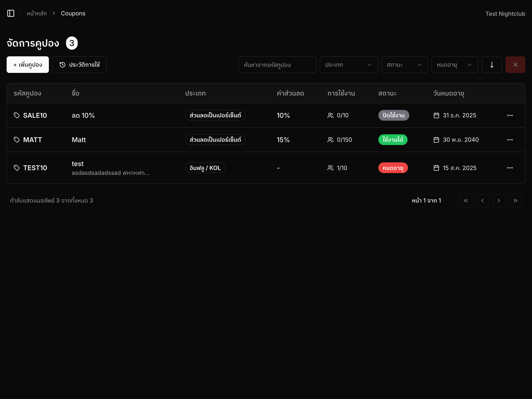
Task: Click MATT row type badge ส่วนลดเป็นเปอร์เซ็นต์
Action: click(215, 140)
